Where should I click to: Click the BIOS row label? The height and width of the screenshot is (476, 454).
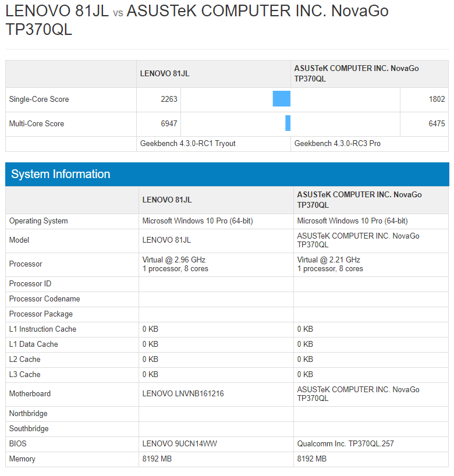pyautogui.click(x=17, y=444)
